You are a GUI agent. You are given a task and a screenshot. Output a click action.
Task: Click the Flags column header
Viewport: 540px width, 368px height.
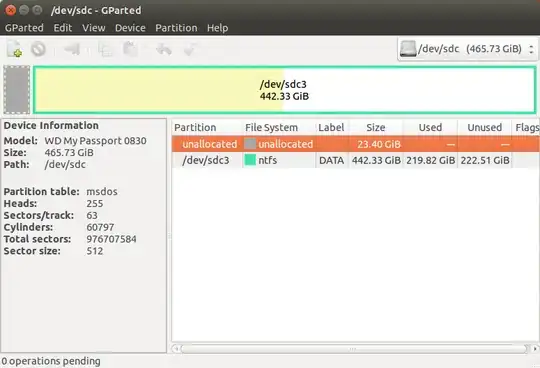click(x=527, y=127)
